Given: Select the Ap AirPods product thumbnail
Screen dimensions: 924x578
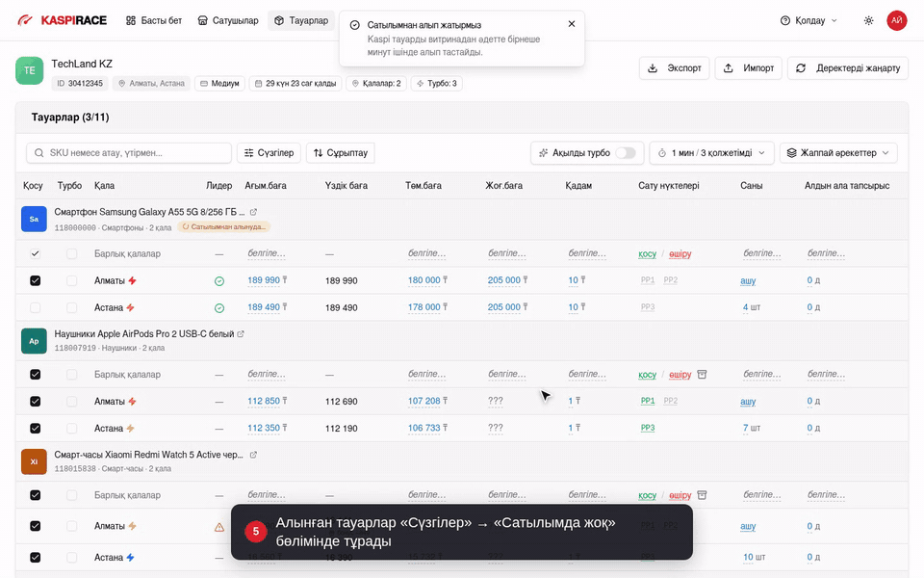Looking at the screenshot, I should coord(35,341).
